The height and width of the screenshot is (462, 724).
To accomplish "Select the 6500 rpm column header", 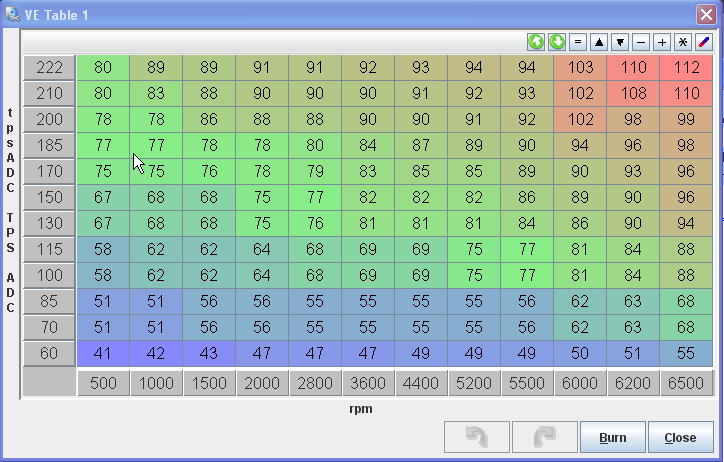I will point(685,383).
